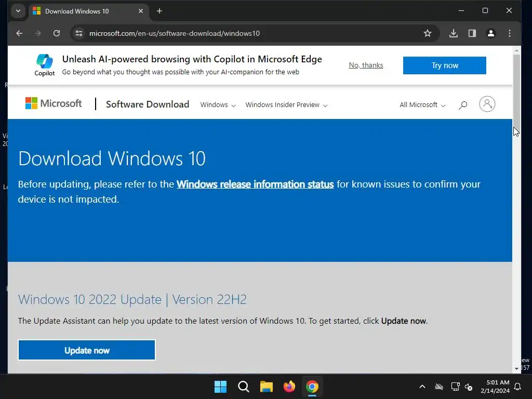This screenshot has height=399, width=532.
Task: Select the Download Windows 10 tab
Action: (88, 11)
